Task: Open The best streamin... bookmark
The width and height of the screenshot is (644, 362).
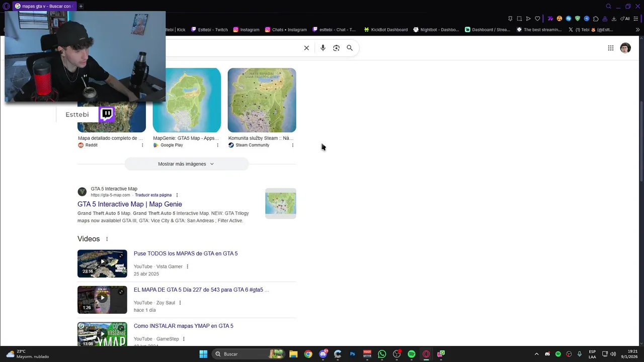Action: [x=539, y=30]
